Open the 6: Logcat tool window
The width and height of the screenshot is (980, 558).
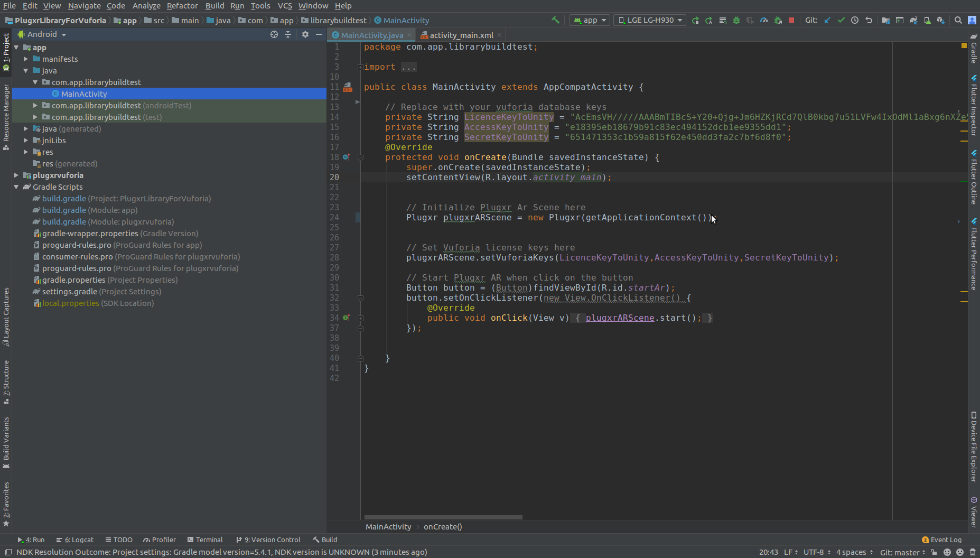(x=75, y=540)
